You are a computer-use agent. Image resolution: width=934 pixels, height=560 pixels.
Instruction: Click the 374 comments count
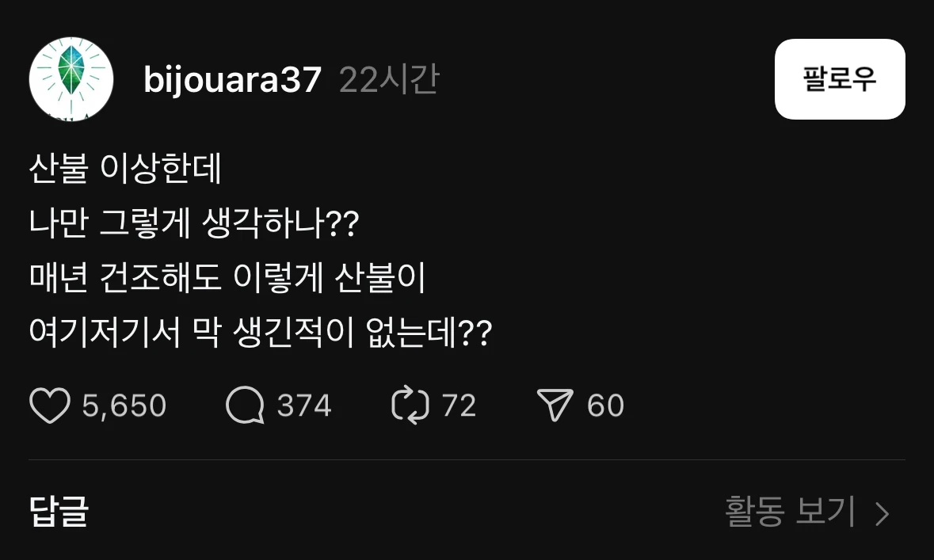point(303,406)
